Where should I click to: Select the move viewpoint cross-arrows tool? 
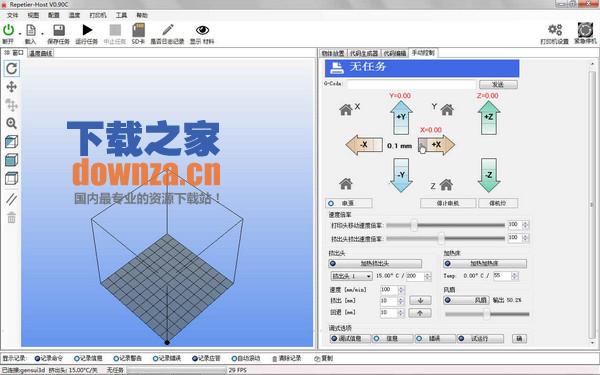pos(11,87)
